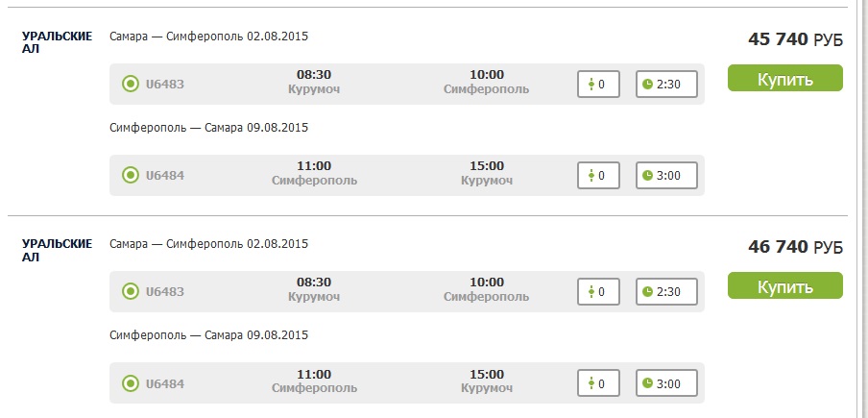Open stops indicator on U6484 in second offer
868x418 pixels.
pyautogui.click(x=598, y=383)
